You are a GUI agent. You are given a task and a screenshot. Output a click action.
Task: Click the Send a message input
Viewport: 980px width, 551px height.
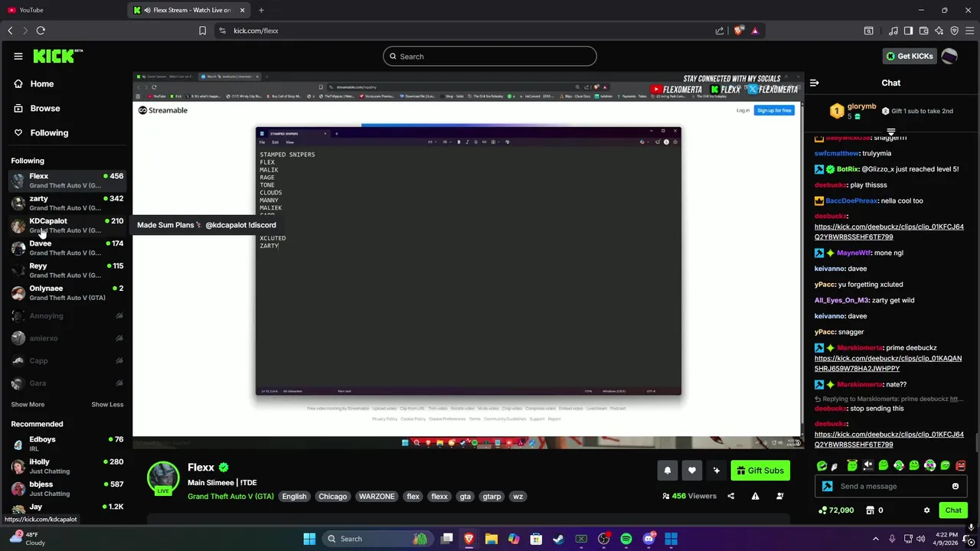[892, 486]
